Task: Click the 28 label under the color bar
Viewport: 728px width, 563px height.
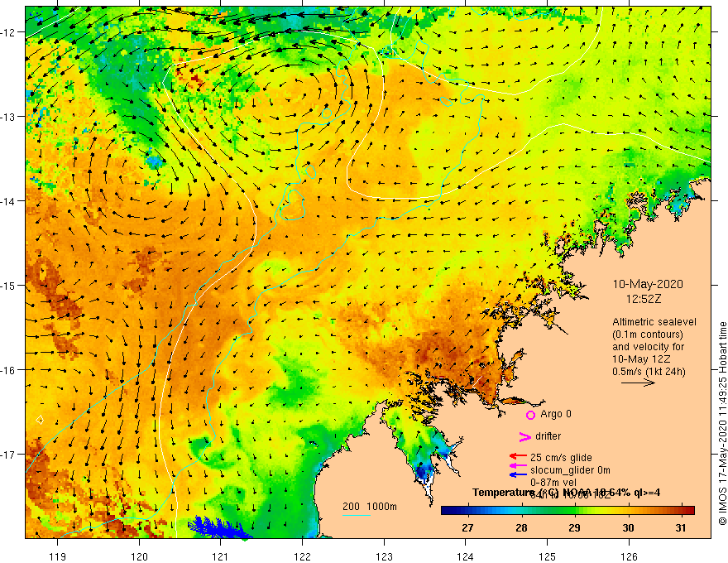Action: [521, 527]
